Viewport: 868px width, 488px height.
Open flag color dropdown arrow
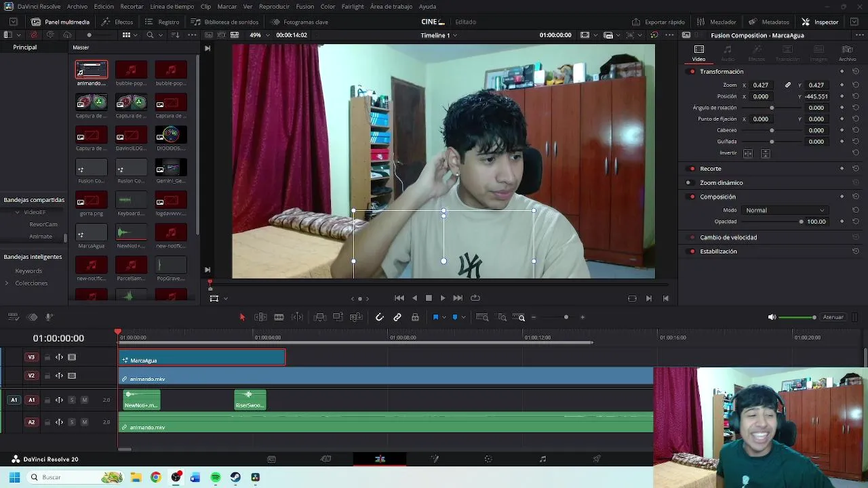pos(443,317)
